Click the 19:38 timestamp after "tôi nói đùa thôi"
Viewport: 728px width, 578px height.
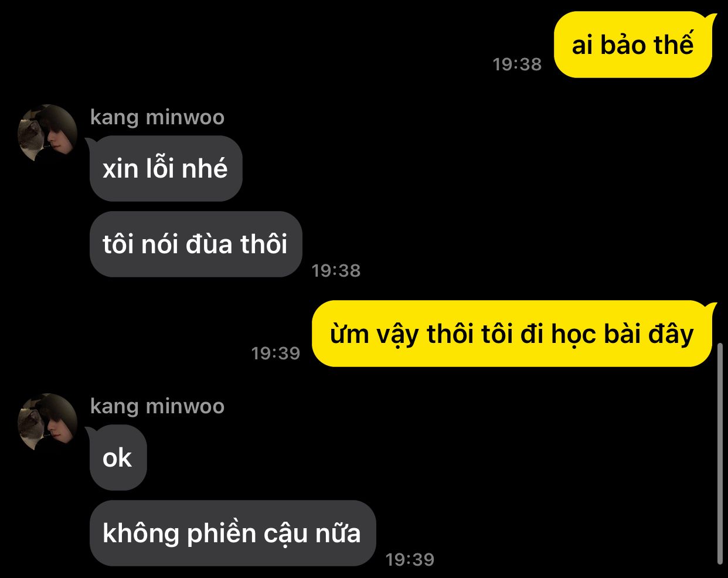[x=336, y=270]
